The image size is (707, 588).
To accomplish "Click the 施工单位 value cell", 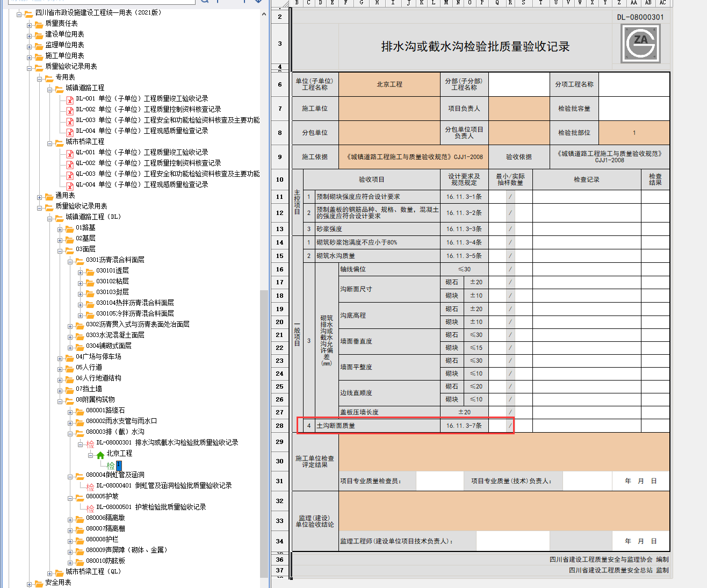I will click(x=389, y=109).
